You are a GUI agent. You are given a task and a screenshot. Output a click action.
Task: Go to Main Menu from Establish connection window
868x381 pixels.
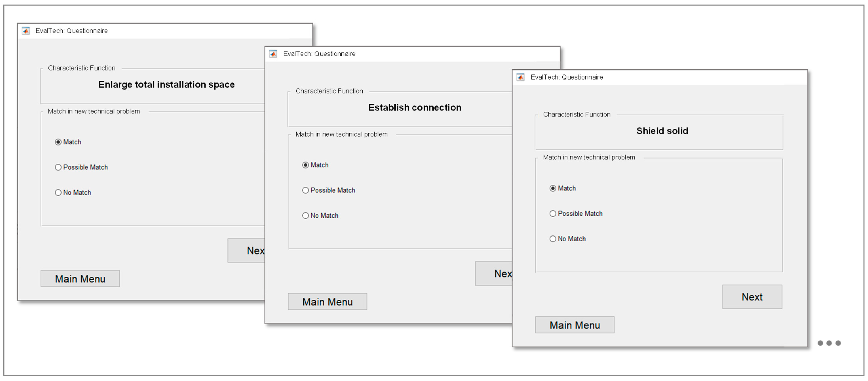pyautogui.click(x=327, y=301)
